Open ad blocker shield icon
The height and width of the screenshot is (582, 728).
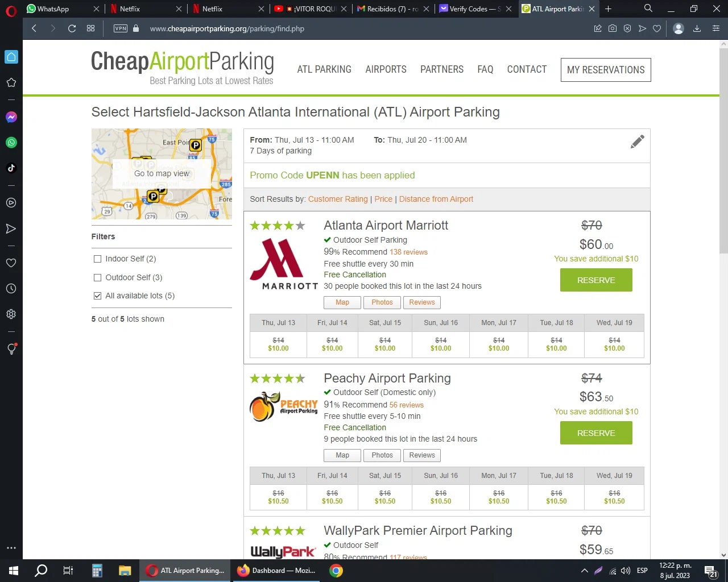pyautogui.click(x=627, y=28)
